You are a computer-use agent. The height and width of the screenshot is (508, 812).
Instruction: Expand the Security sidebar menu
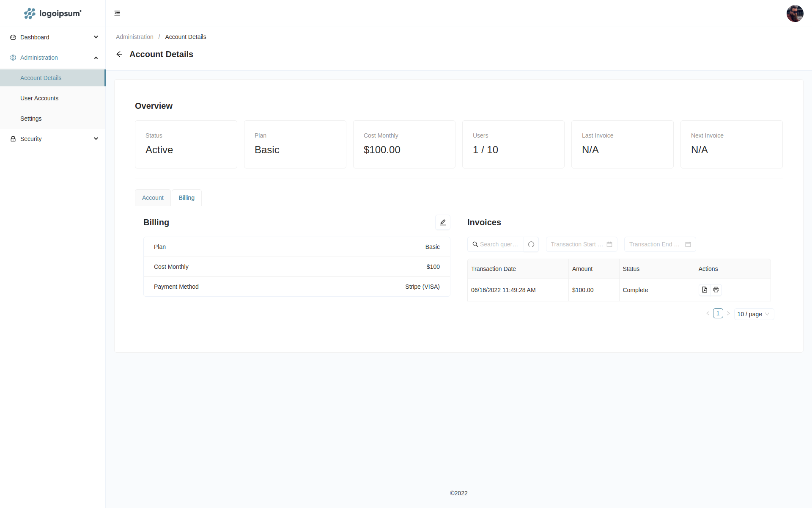click(53, 139)
